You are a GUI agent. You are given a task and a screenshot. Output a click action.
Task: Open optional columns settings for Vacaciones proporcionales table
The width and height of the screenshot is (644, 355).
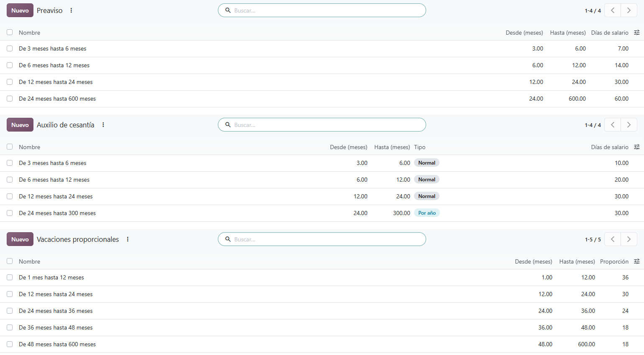point(637,261)
